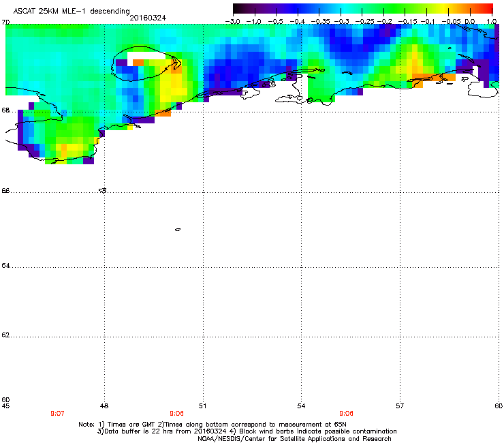Image resolution: width=504 pixels, height=443 pixels.
Task: Click the color bar label -3.0
Action: pyautogui.click(x=232, y=21)
